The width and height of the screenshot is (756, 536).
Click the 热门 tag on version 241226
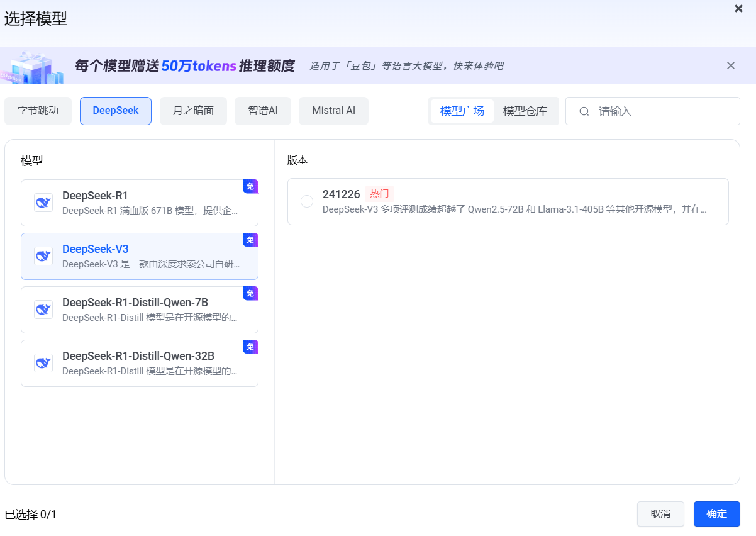(379, 194)
